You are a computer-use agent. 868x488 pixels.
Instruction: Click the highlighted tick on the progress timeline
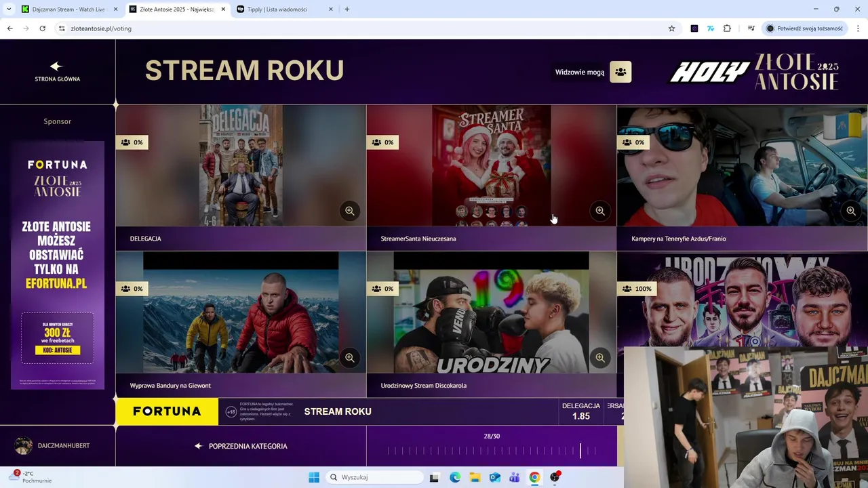point(580,451)
